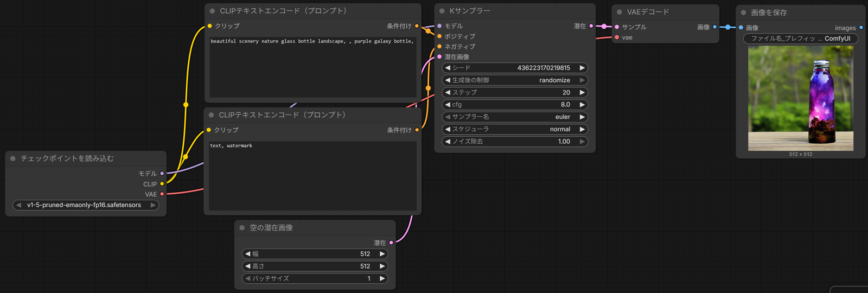This screenshot has height=293, width=868.
Task: Switch to next スケジューラ option with the right arrow
Action: (582, 129)
